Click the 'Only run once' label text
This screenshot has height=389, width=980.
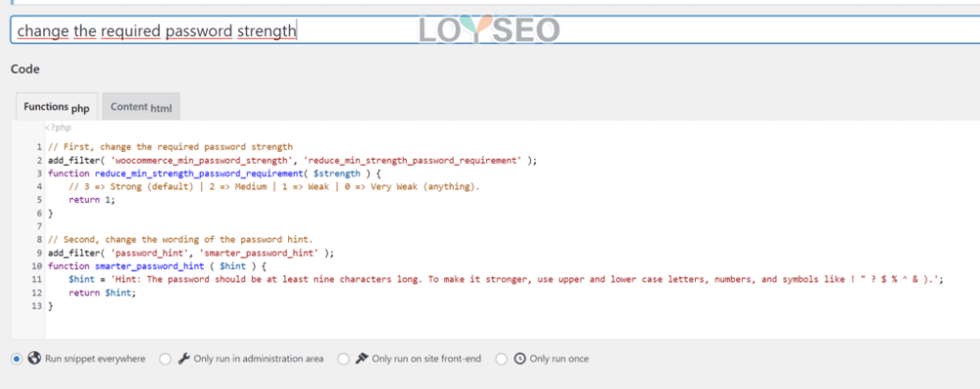559,359
